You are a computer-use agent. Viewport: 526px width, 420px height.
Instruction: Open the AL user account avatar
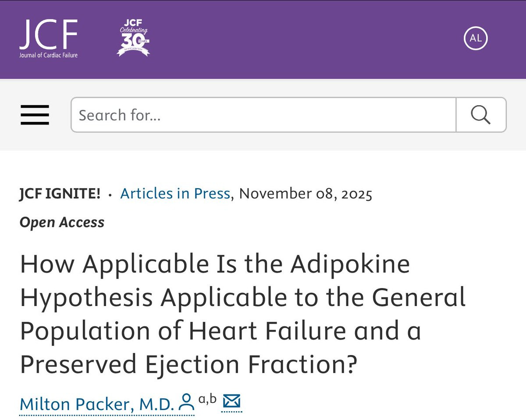point(476,38)
